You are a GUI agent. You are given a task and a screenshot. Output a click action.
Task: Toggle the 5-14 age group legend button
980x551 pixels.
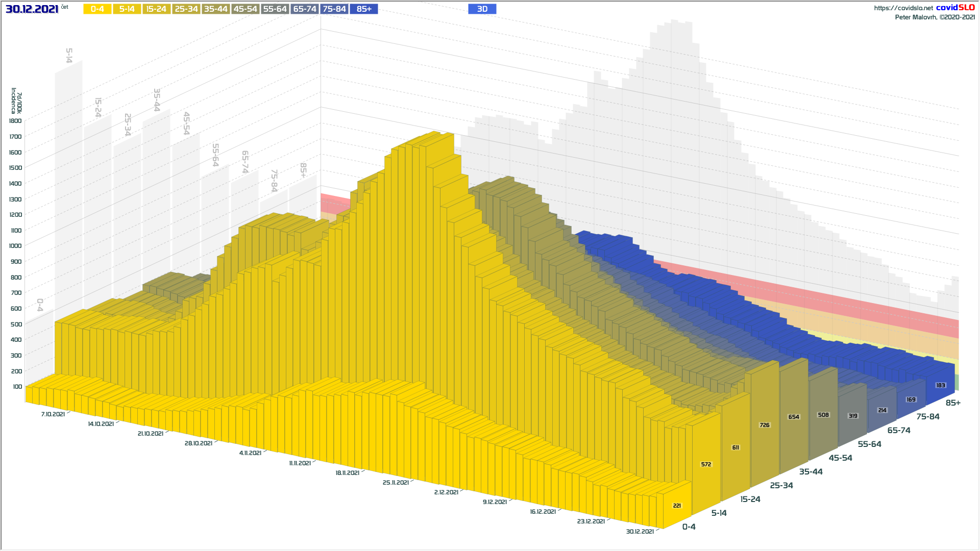point(127,9)
